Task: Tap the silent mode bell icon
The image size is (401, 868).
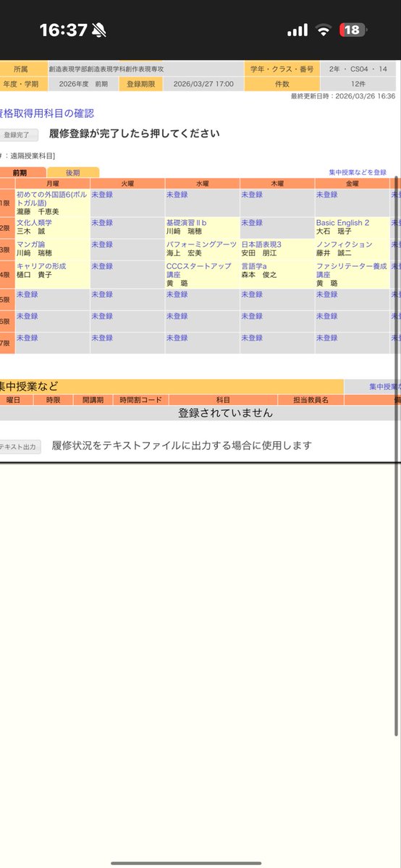Action: pyautogui.click(x=99, y=30)
